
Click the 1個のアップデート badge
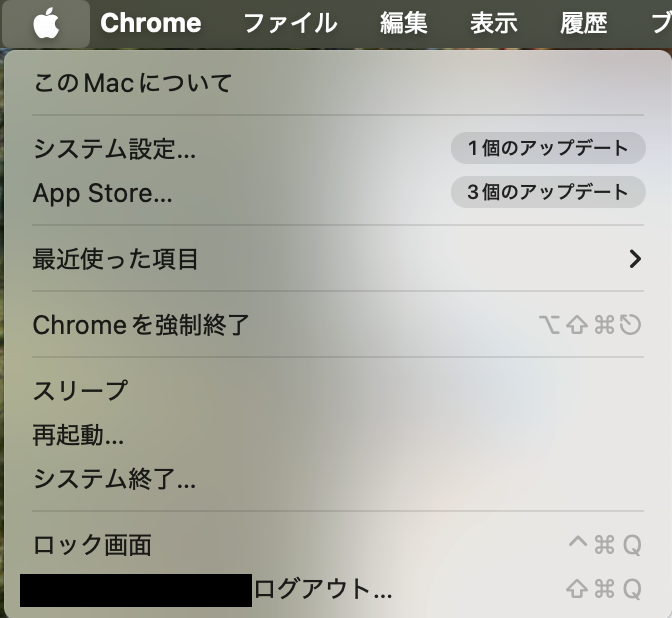[548, 148]
